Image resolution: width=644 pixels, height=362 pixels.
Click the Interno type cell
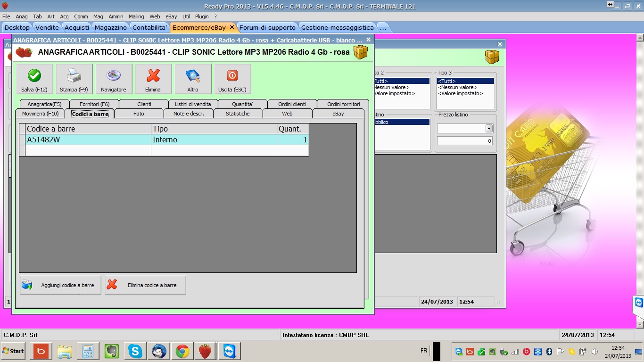214,140
